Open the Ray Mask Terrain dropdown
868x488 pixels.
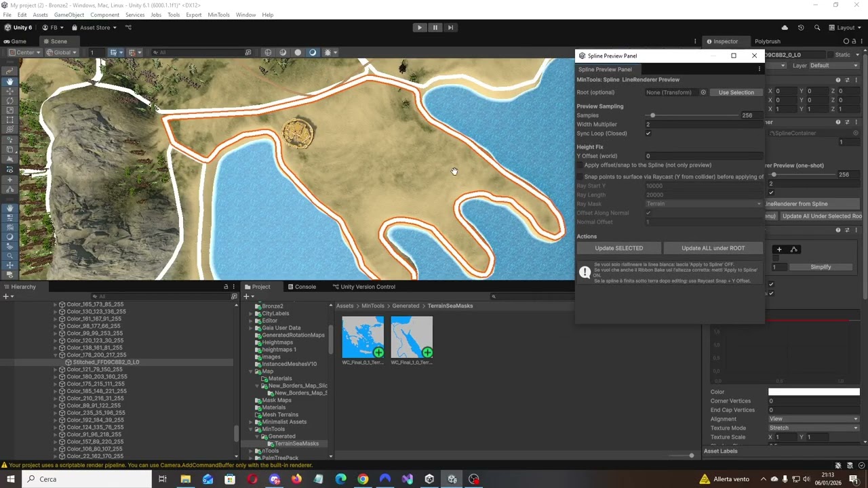point(704,204)
